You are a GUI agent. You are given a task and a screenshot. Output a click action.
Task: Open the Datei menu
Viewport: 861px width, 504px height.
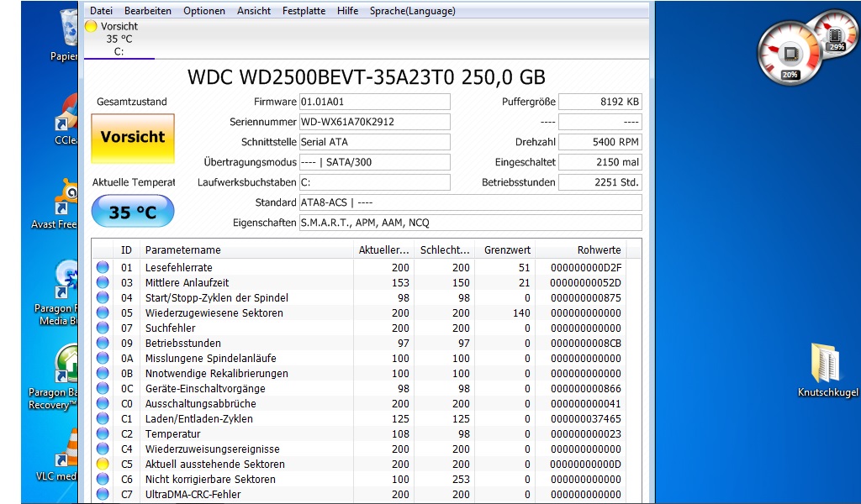tap(101, 10)
